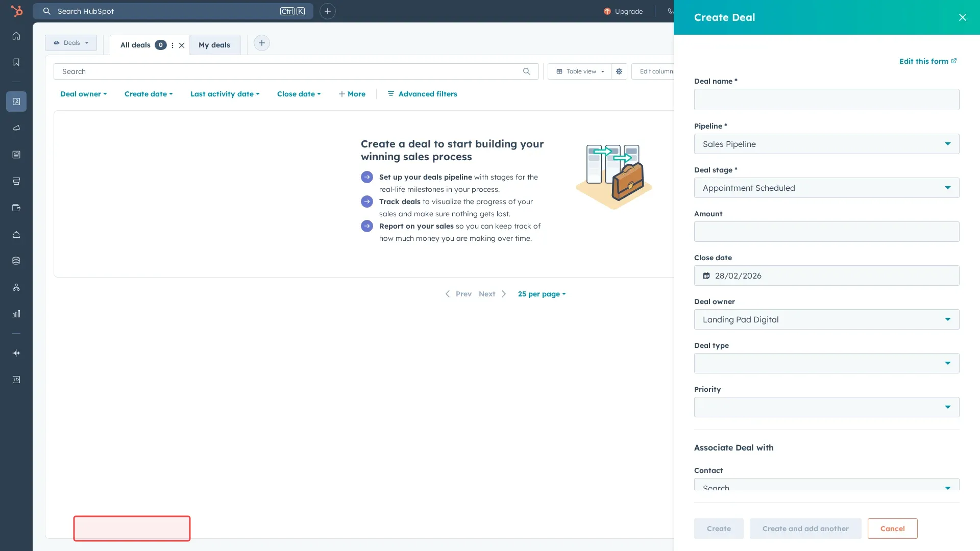
Task: Open the All deals tab options menu
Action: (x=173, y=45)
